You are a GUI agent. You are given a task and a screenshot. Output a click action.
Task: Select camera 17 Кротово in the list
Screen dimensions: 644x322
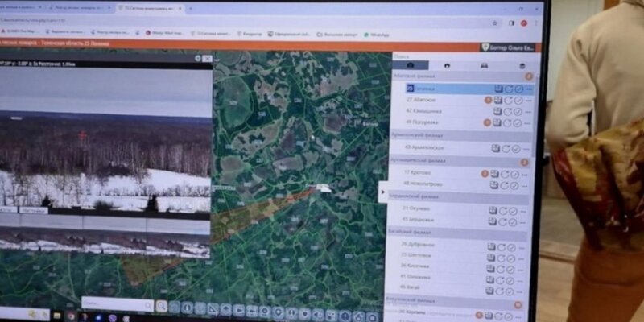(x=417, y=173)
